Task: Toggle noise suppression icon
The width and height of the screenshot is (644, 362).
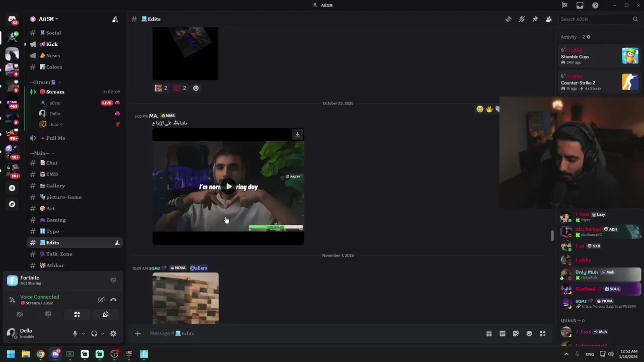Action: pos(101,300)
